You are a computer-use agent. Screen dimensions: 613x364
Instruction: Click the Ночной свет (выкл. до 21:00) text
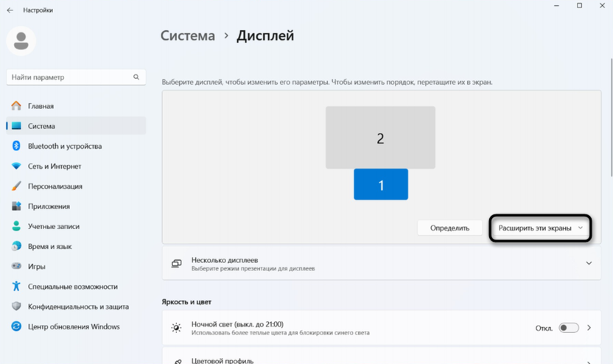tap(237, 324)
